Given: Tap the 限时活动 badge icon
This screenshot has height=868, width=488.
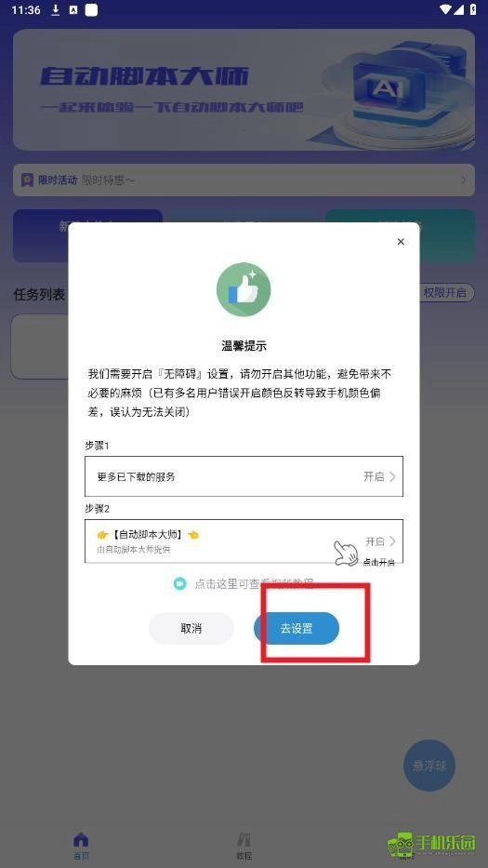Looking at the screenshot, I should (x=27, y=180).
